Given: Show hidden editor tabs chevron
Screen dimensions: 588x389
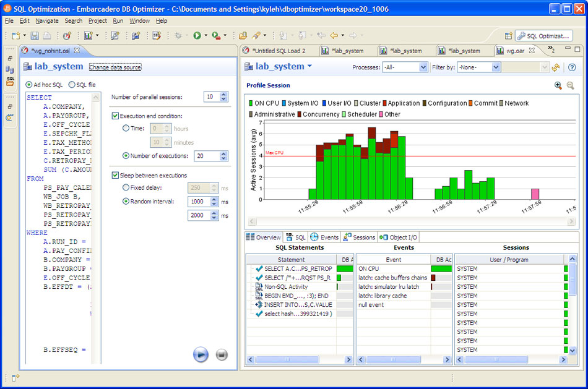Looking at the screenshot, I should pos(551,49).
